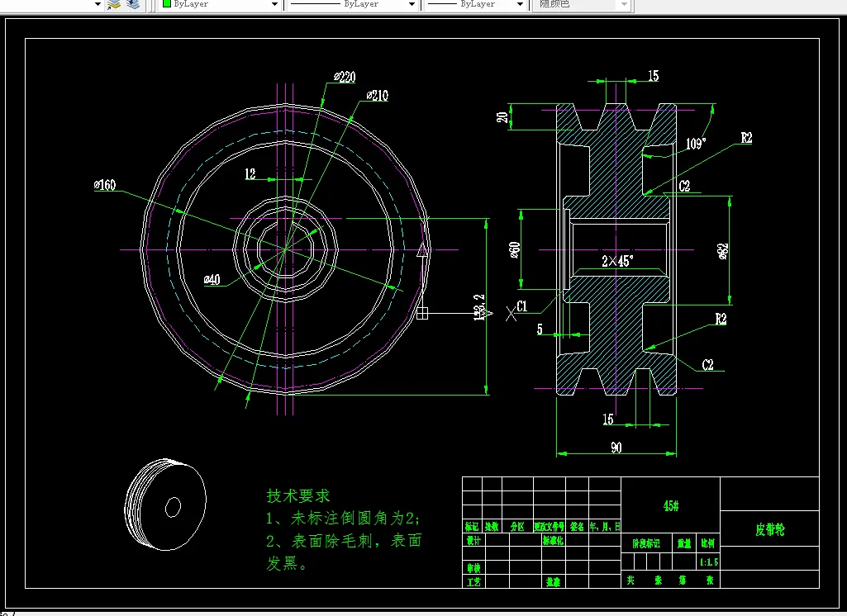Click the 皮带轮 title block cell
The height and width of the screenshot is (616, 847).
click(x=770, y=529)
